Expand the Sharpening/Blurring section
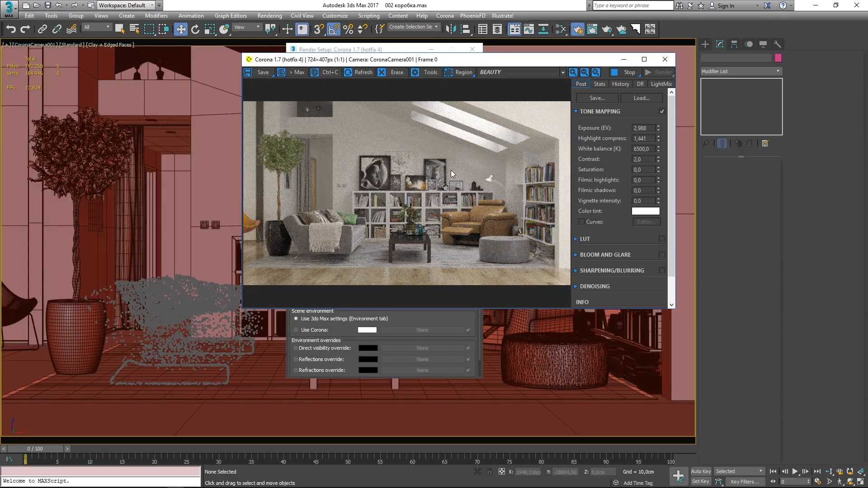The height and width of the screenshot is (488, 868). (612, 270)
